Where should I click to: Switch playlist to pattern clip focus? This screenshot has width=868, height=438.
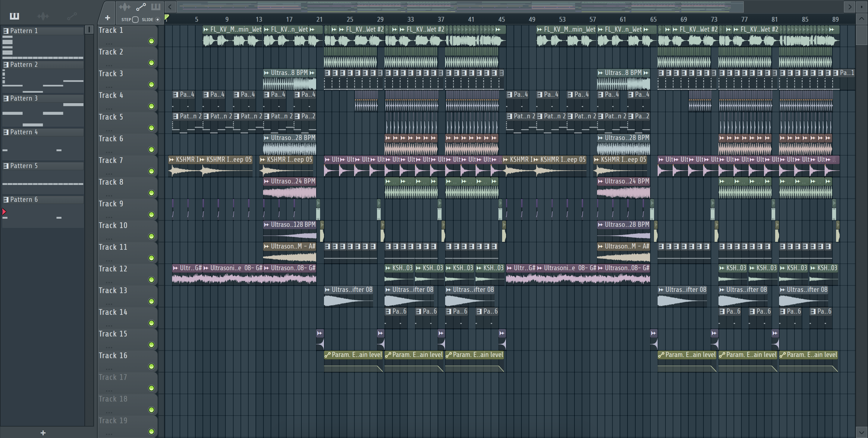156,7
